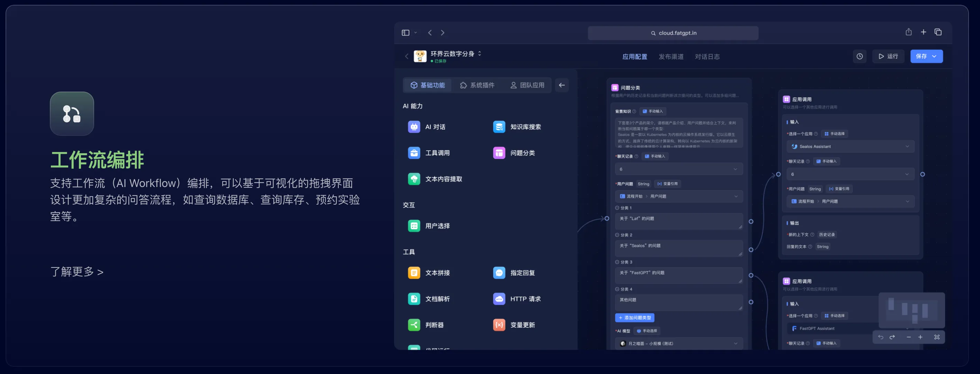Collapse the node panel with left arrow
The height and width of the screenshot is (374, 980).
pyautogui.click(x=562, y=85)
